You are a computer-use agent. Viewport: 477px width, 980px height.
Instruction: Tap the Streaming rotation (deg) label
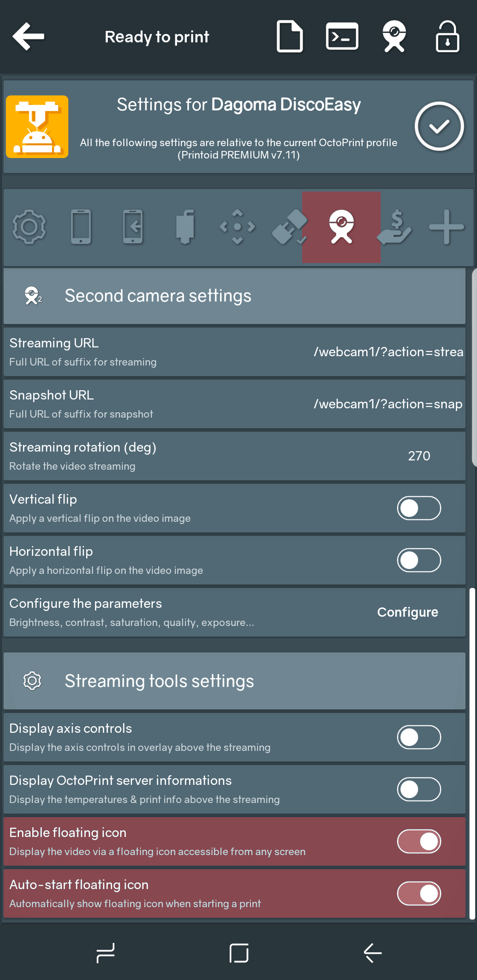click(x=83, y=447)
